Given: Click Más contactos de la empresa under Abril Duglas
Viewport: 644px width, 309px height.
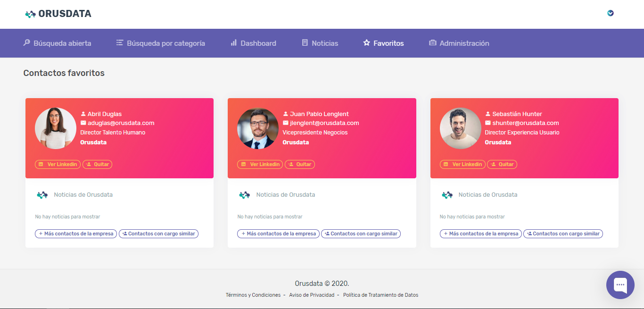Looking at the screenshot, I should [76, 234].
